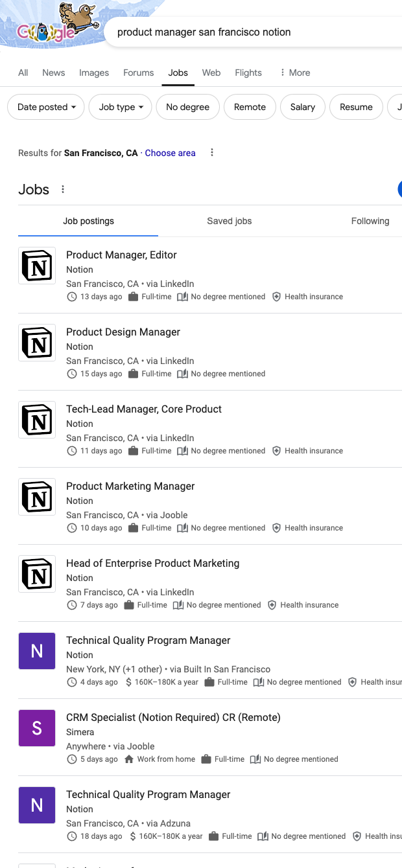The height and width of the screenshot is (868, 402).
Task: Switch to the Images search tab
Action: coord(94,73)
